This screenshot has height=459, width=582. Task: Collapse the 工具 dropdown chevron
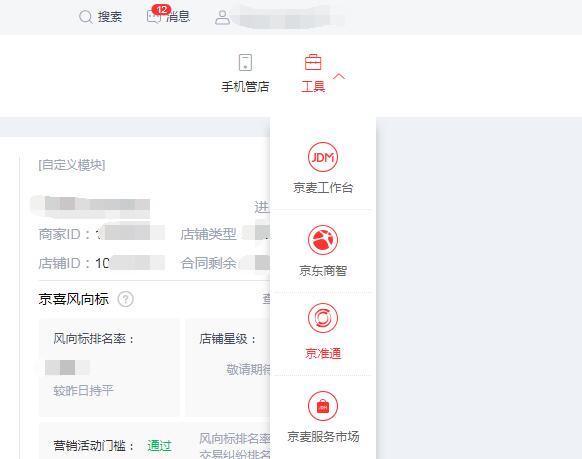pos(339,76)
